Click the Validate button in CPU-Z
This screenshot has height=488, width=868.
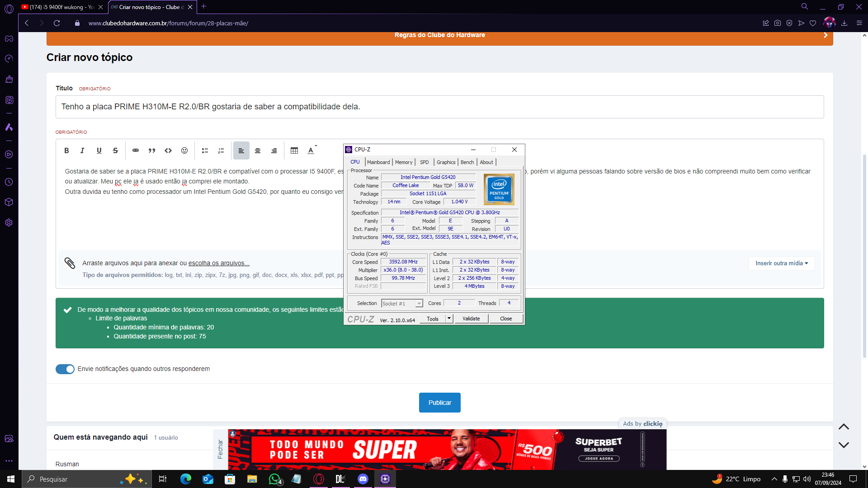(471, 319)
